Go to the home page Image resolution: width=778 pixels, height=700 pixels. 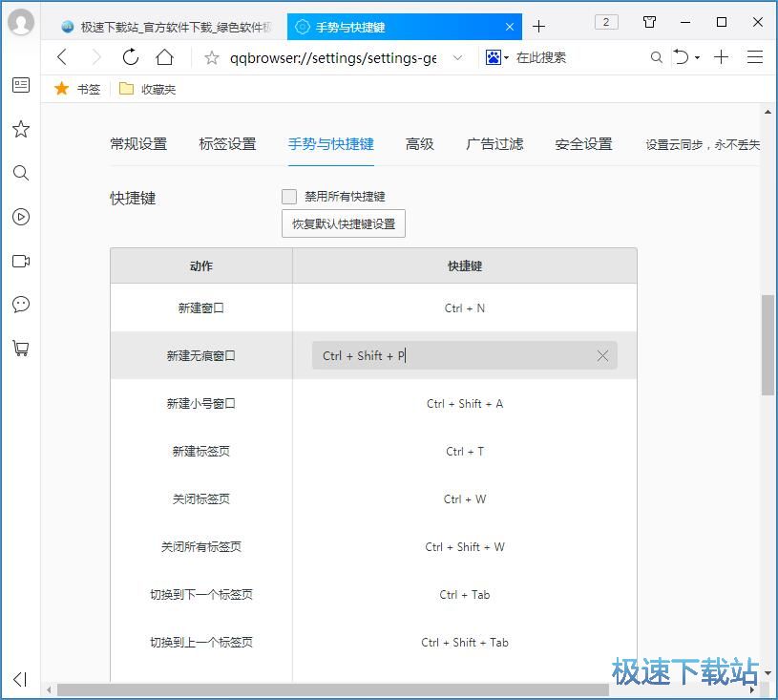pos(165,57)
